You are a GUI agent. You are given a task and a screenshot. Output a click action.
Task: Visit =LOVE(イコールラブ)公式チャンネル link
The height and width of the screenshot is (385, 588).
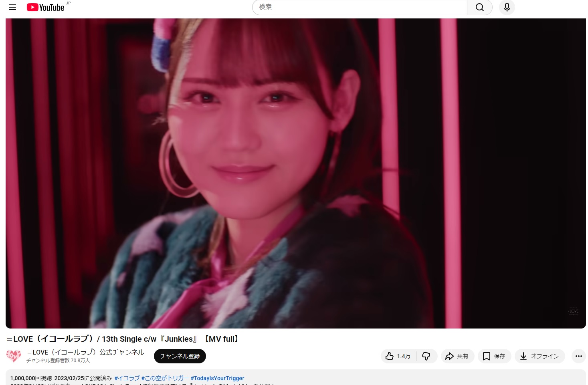click(x=85, y=352)
